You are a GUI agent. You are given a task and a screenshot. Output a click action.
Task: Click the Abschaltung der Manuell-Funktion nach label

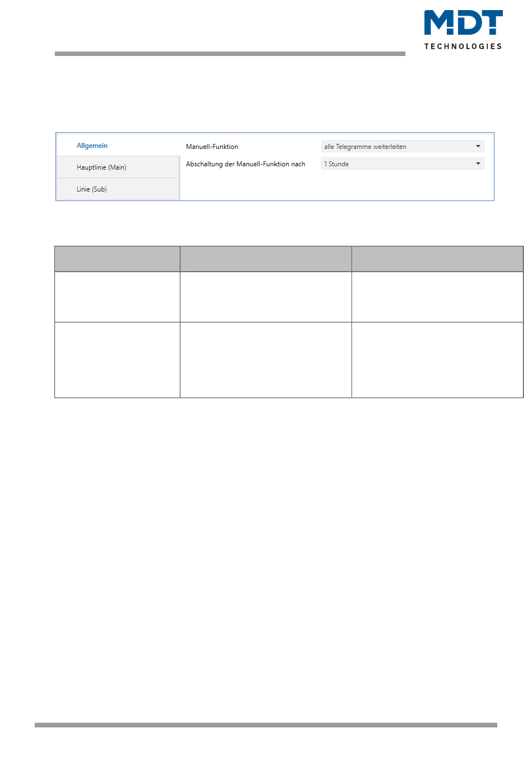coord(246,164)
